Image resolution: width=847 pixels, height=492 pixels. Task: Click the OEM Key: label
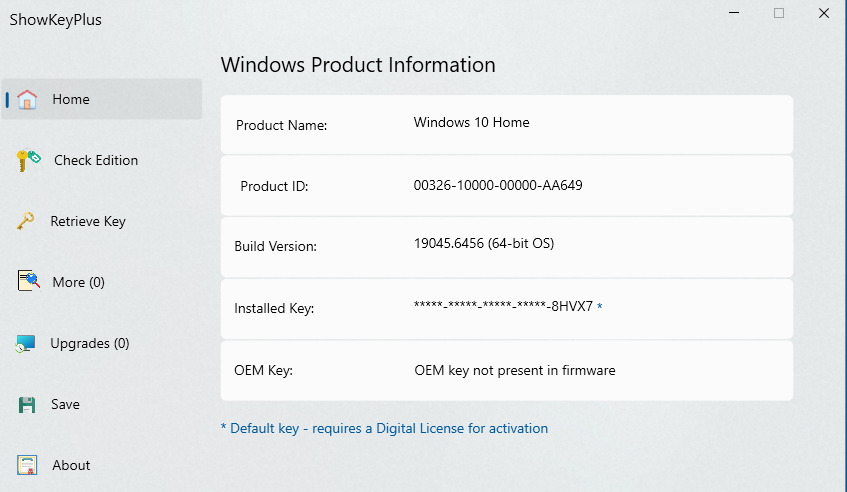coord(264,370)
